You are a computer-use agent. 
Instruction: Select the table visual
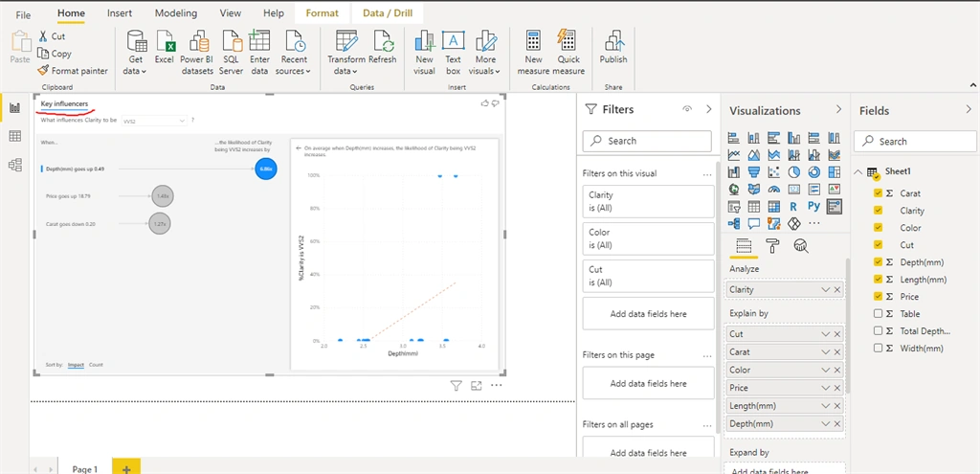pyautogui.click(x=754, y=206)
